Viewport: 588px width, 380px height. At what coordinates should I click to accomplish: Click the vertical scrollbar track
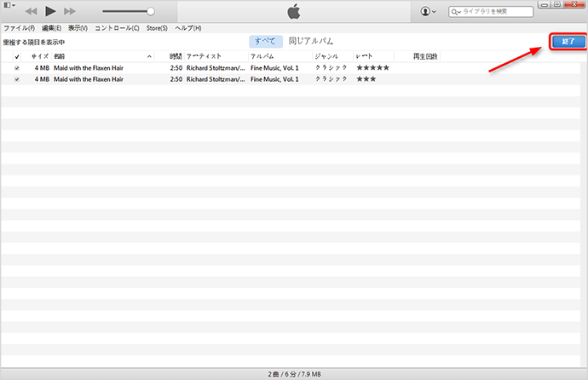tap(584, 214)
